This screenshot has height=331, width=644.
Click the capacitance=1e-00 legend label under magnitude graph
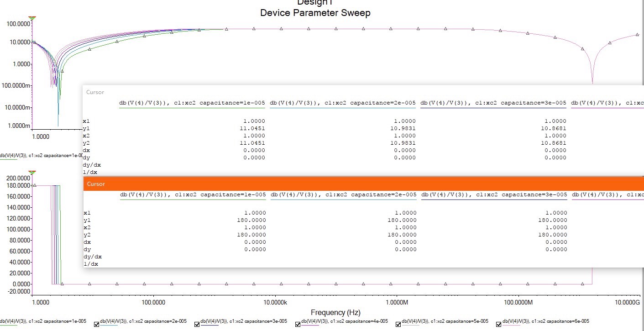[x=41, y=155]
